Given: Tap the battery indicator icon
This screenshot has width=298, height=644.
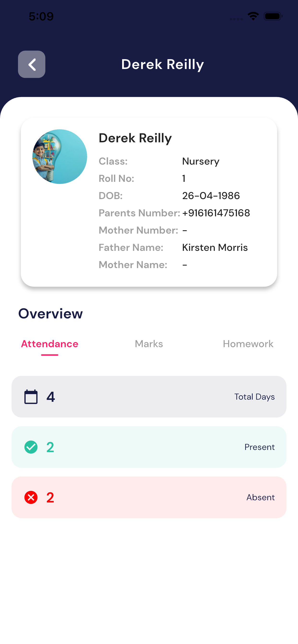Looking at the screenshot, I should click(273, 16).
